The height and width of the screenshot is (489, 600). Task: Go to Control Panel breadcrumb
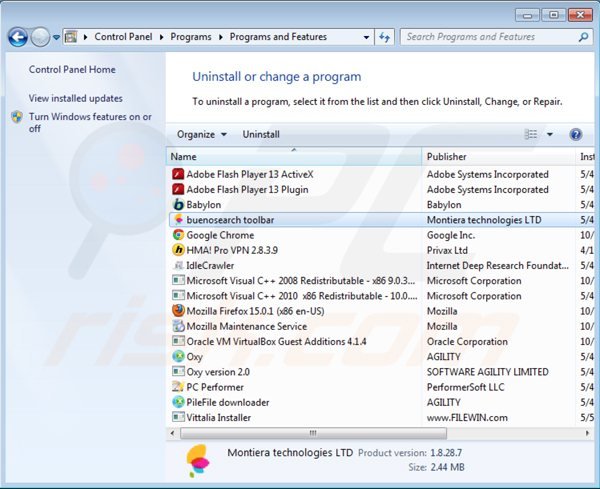(x=123, y=37)
